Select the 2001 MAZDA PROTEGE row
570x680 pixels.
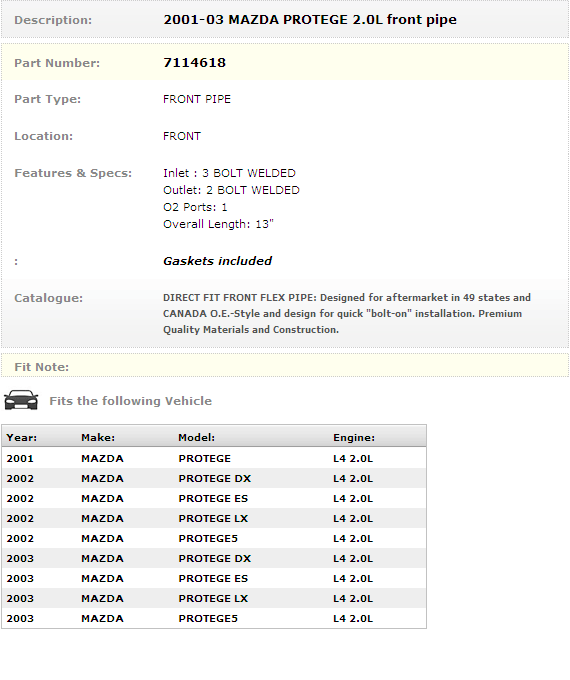tap(214, 458)
